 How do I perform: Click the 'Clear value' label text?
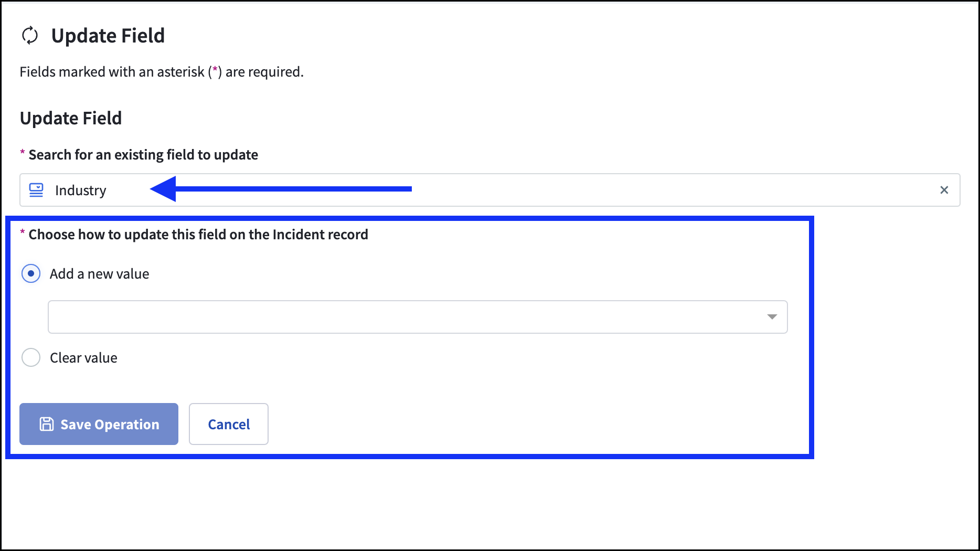point(83,358)
